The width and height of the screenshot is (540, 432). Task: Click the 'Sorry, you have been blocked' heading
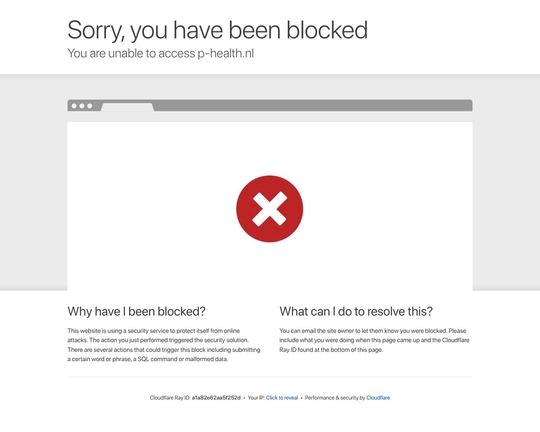218,30
